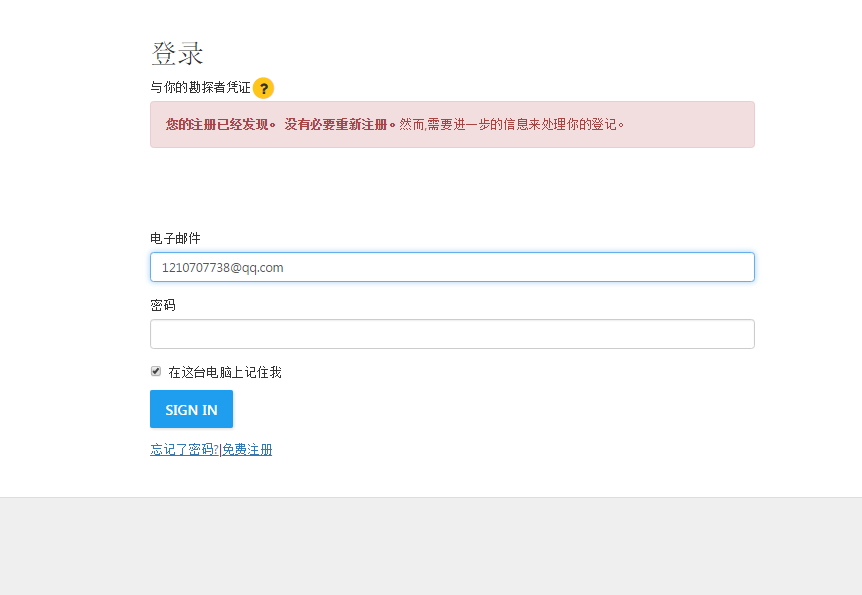Click the 在这台电脑上记住我 label text

click(225, 372)
